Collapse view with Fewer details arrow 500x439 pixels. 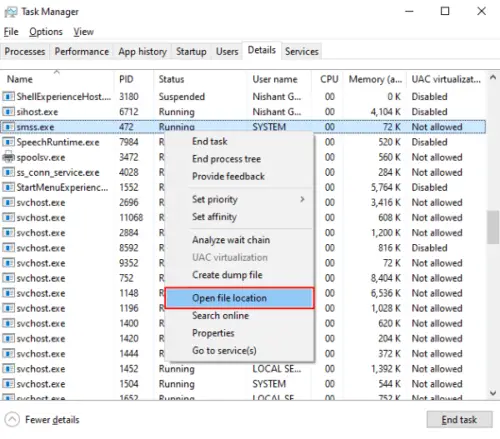12,419
